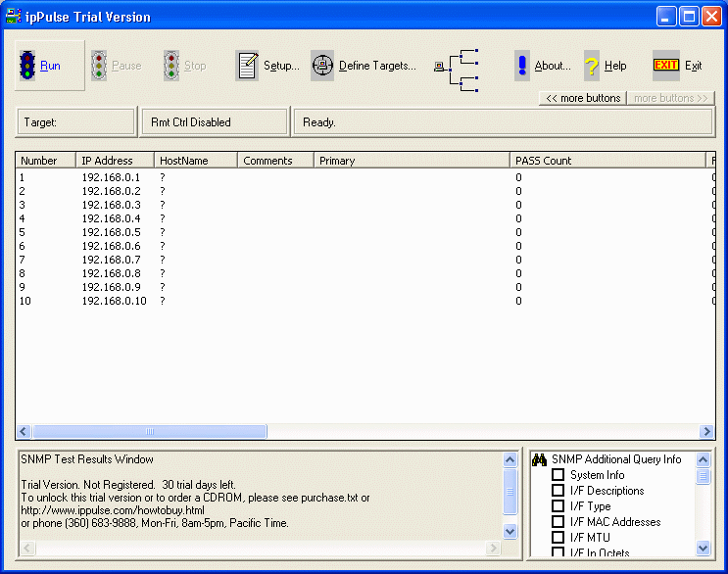Select the 192.168.0.1 target row
Screen dimensions: 728x574
364,177
